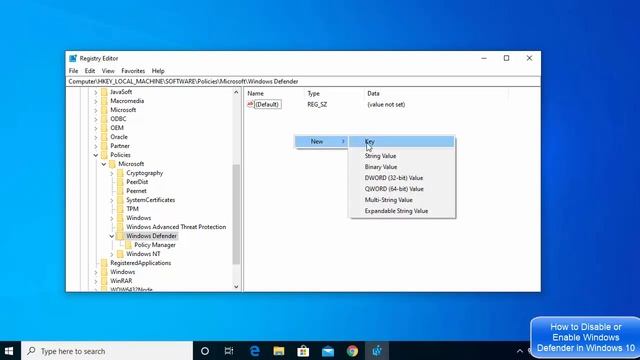
Task: Open the Help menu
Action: click(x=158, y=71)
